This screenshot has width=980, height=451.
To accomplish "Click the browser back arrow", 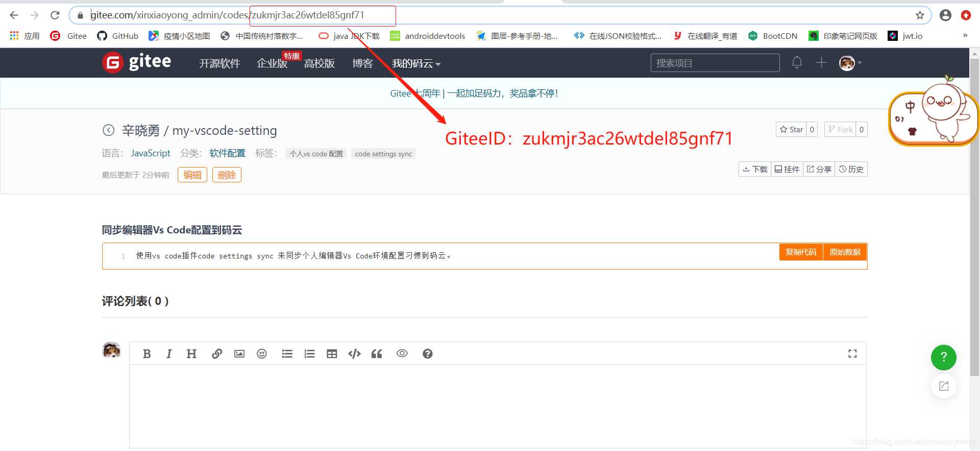I will point(14,15).
